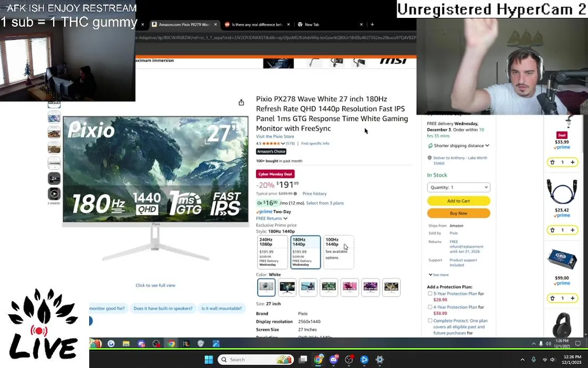
Task: Click the trash icon under the $99.00 item
Action: pos(552,298)
